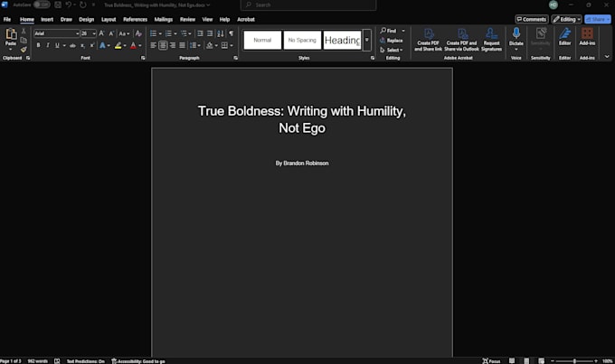The height and width of the screenshot is (364, 615).
Task: Click in the Search box
Action: pyautogui.click(x=308, y=5)
